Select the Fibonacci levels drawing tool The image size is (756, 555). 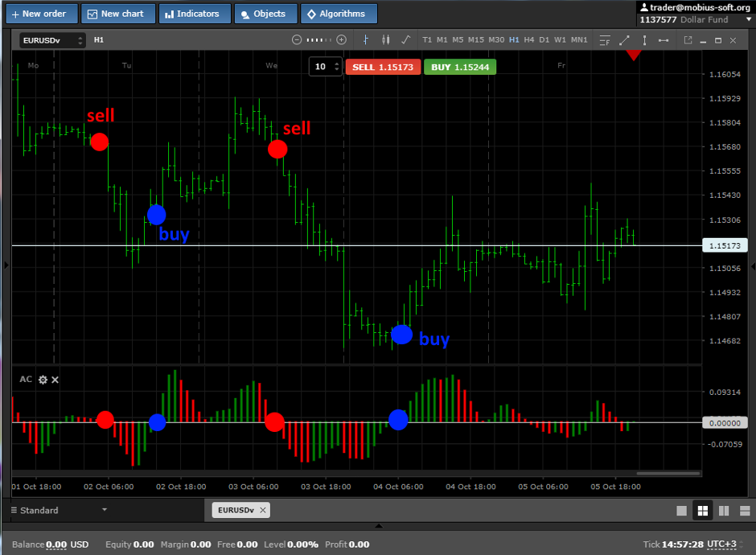pyautogui.click(x=605, y=40)
